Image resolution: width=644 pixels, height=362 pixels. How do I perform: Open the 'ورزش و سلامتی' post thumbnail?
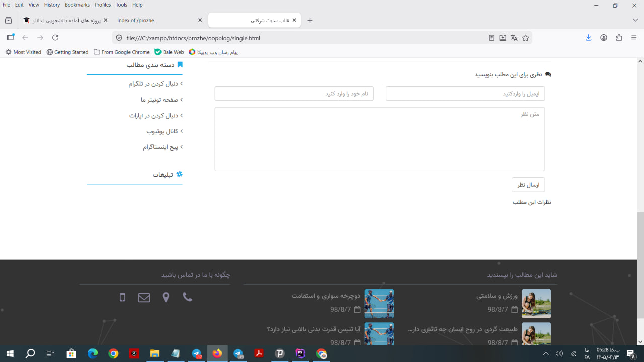536,303
